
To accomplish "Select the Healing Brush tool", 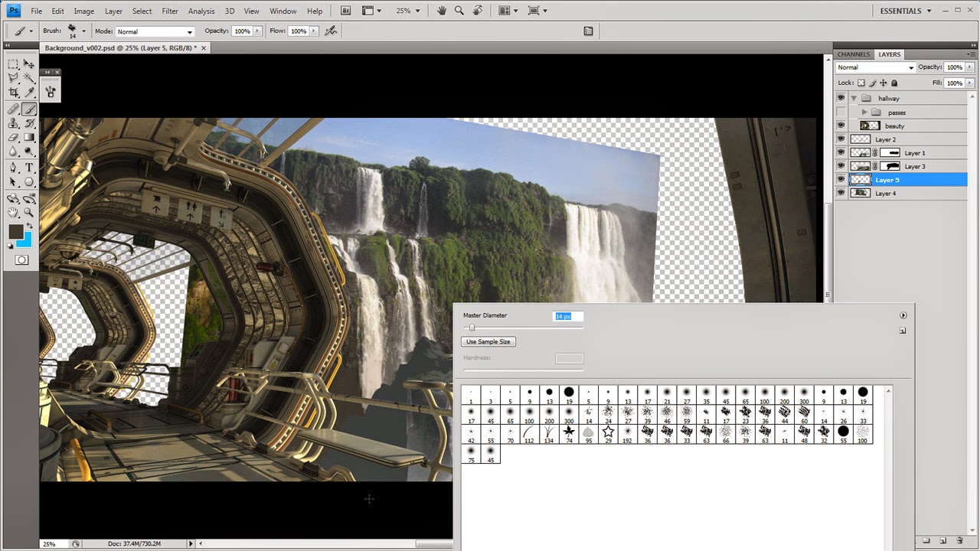I will (x=13, y=109).
